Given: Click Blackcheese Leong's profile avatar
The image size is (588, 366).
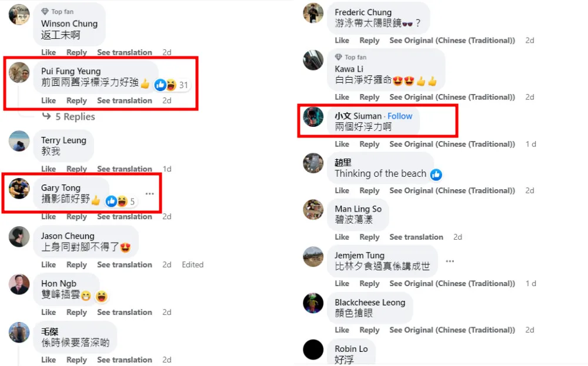Looking at the screenshot, I should (x=313, y=303).
